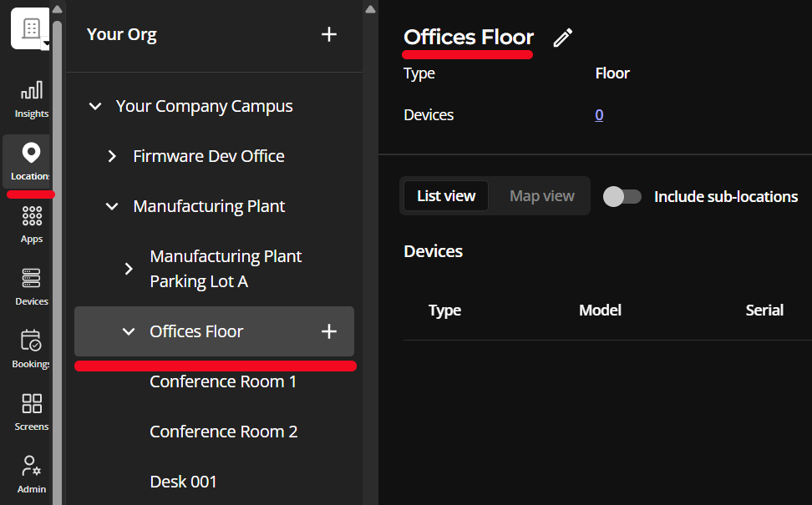
Task: Select the List view tab
Action: point(446,195)
